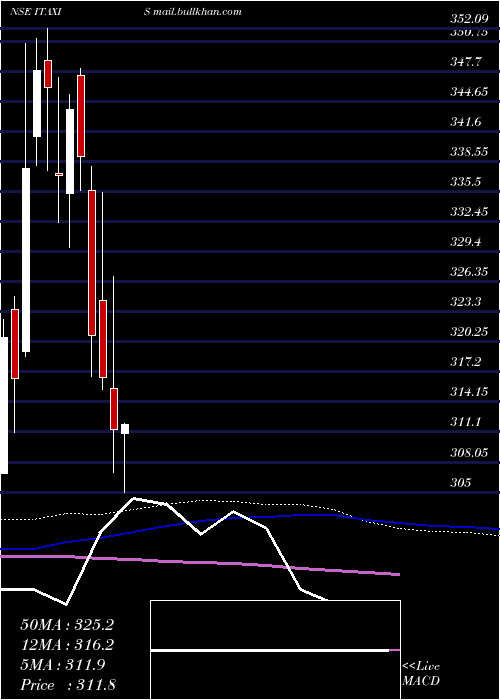The width and height of the screenshot is (500, 700).
Task: Click the 332.45 price axis label
Action: click(468, 212)
